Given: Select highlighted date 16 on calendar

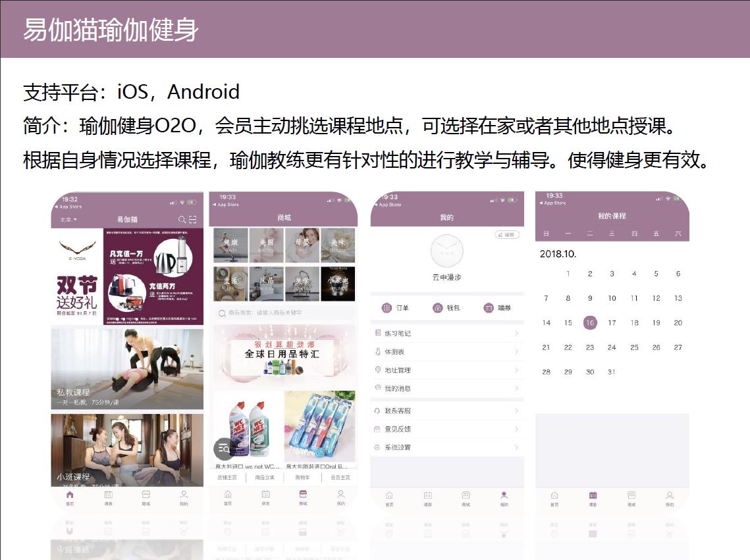Looking at the screenshot, I should (590, 322).
